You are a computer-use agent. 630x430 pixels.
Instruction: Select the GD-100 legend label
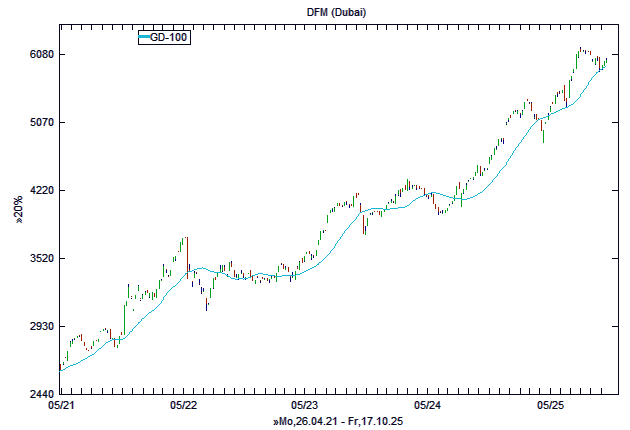pyautogui.click(x=169, y=38)
